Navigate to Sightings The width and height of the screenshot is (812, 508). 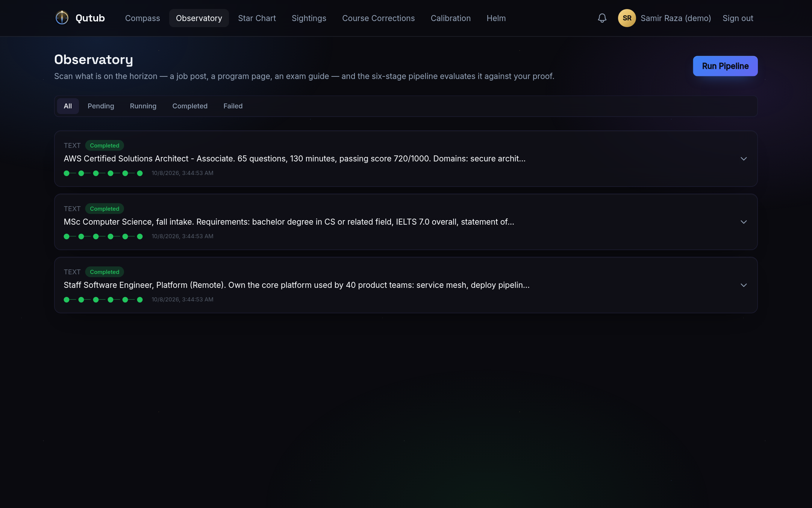(x=309, y=18)
